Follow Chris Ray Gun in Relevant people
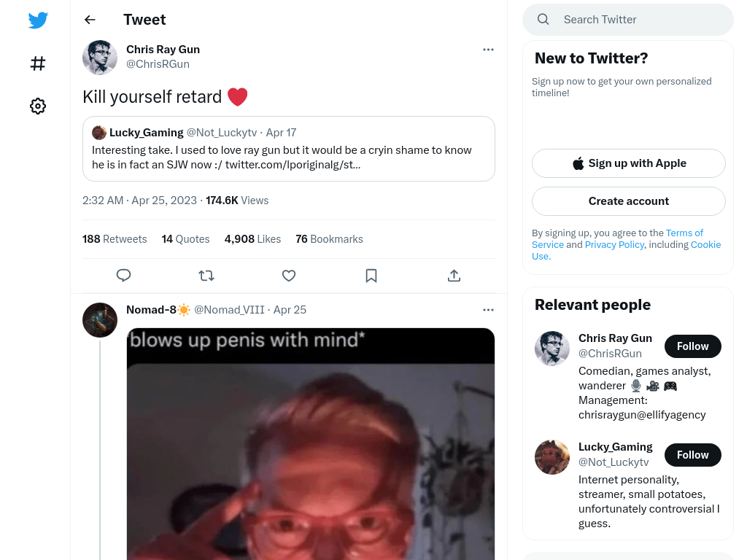Viewport: 747px width, 560px height. (693, 346)
